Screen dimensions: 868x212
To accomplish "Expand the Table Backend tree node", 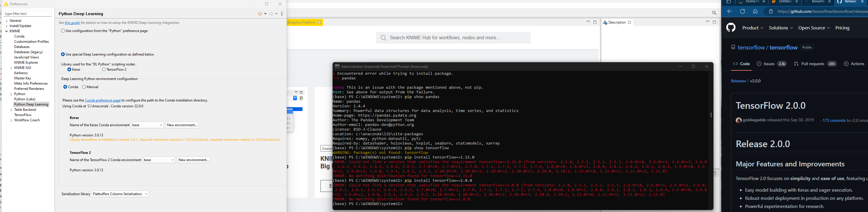I will [11, 110].
